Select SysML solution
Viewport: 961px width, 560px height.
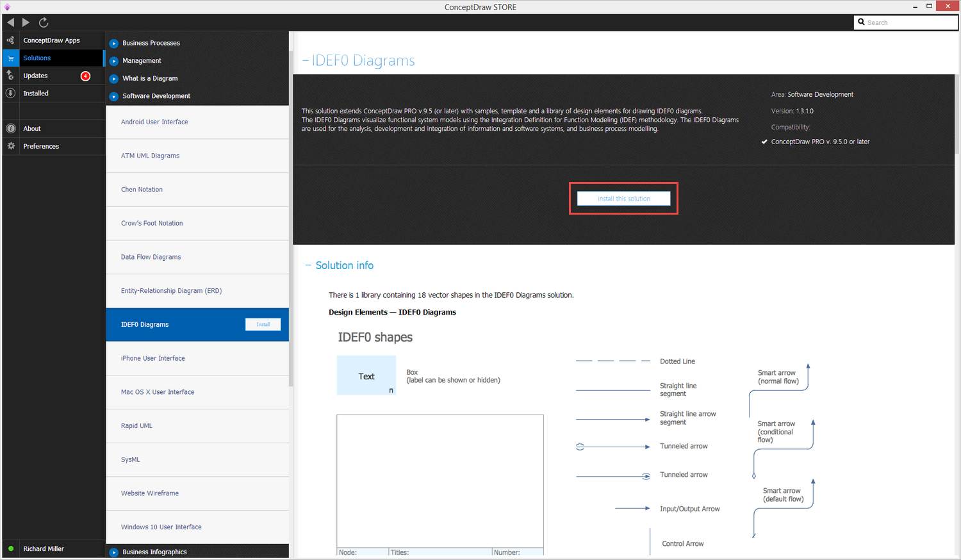pyautogui.click(x=197, y=459)
